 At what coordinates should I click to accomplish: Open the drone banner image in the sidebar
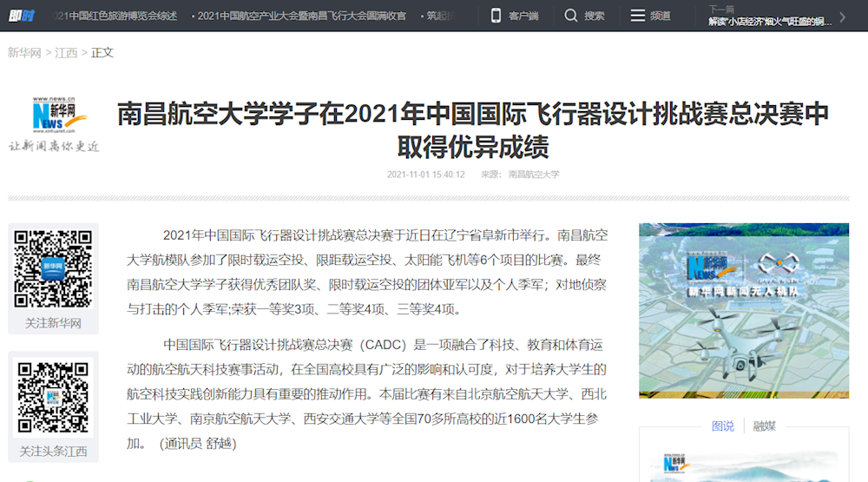click(x=744, y=311)
